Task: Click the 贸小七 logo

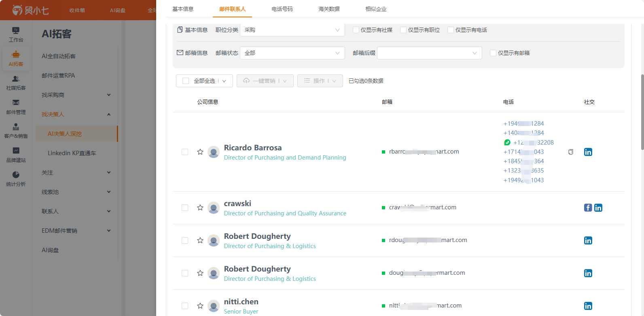Action: point(30,10)
